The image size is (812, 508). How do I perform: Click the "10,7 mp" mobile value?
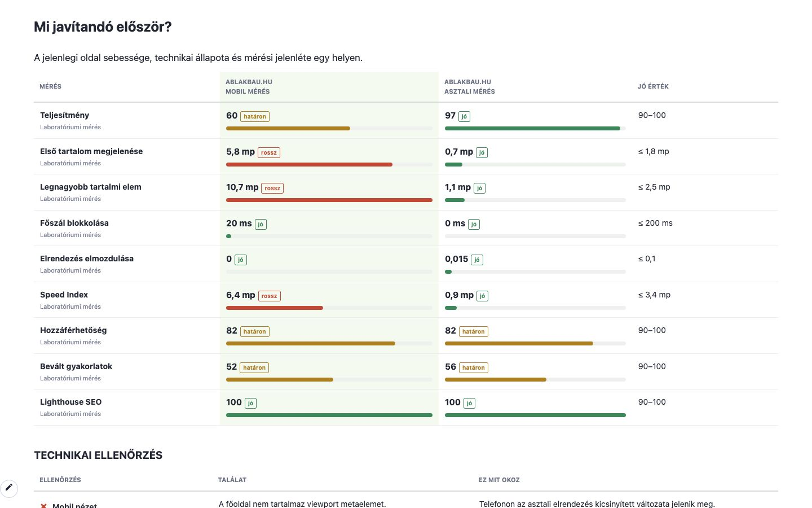242,187
